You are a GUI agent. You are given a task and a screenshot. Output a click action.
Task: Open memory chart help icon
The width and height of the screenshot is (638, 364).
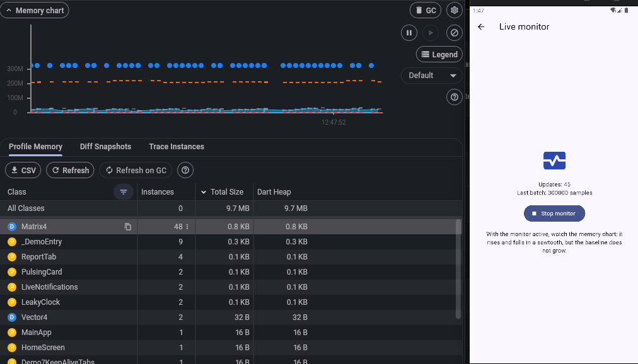[x=454, y=97]
